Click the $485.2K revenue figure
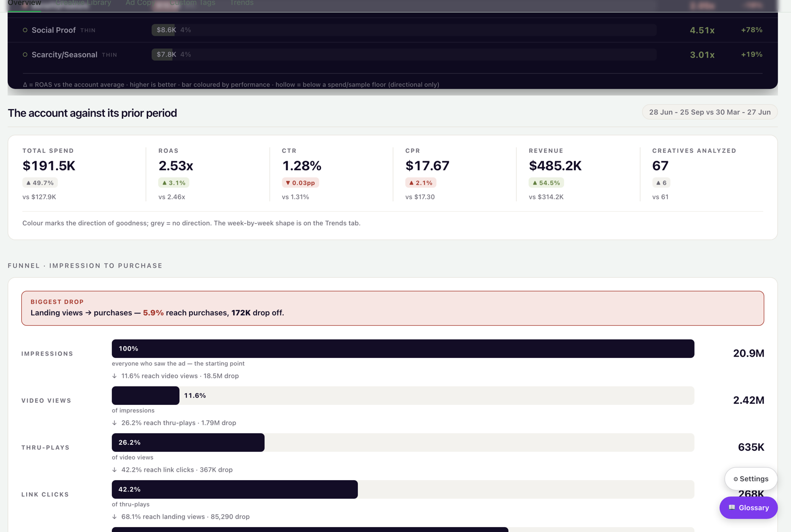The height and width of the screenshot is (532, 791). (555, 166)
